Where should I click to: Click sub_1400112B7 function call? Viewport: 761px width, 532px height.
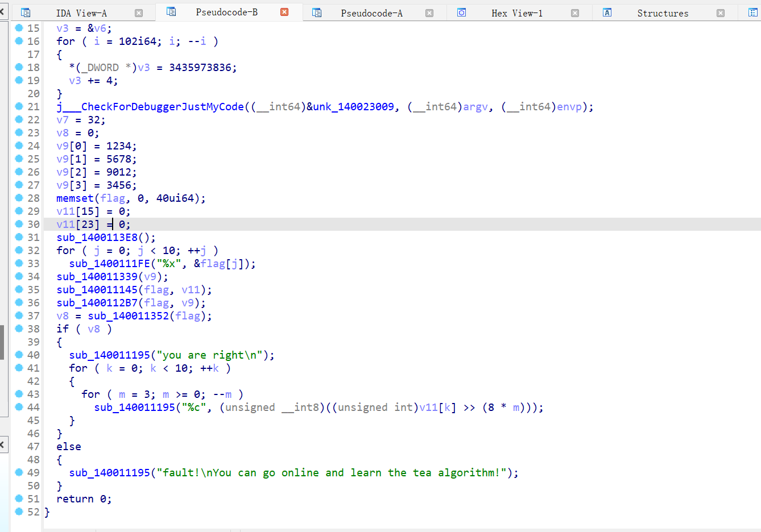point(97,303)
